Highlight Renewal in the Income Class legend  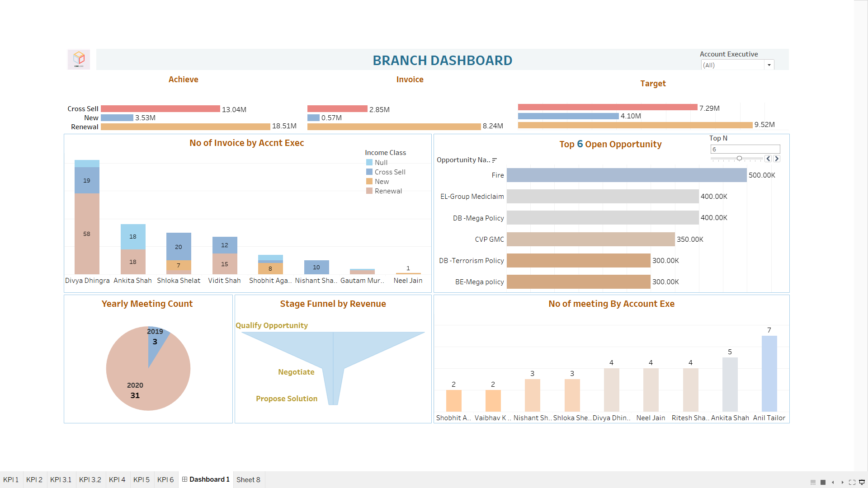click(x=387, y=191)
